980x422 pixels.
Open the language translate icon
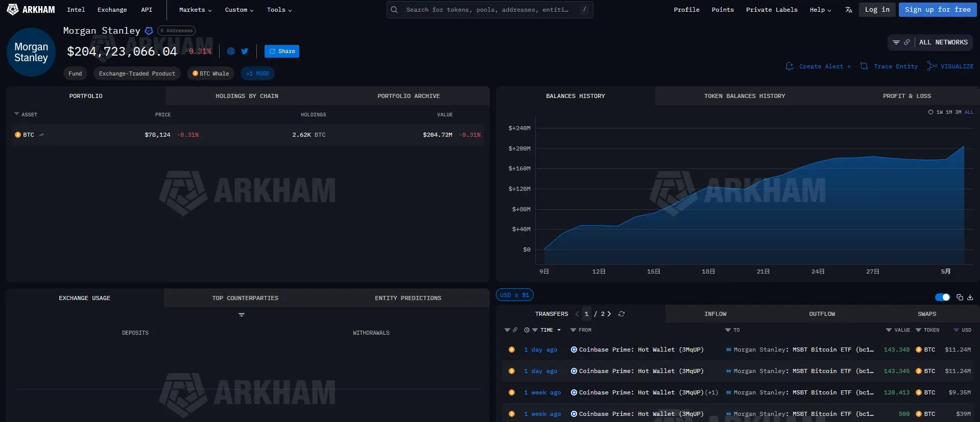click(x=848, y=10)
